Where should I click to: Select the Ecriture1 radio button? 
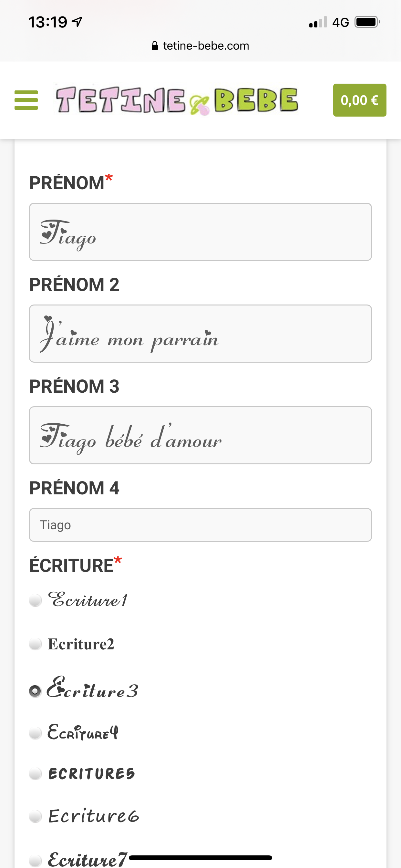click(35, 600)
